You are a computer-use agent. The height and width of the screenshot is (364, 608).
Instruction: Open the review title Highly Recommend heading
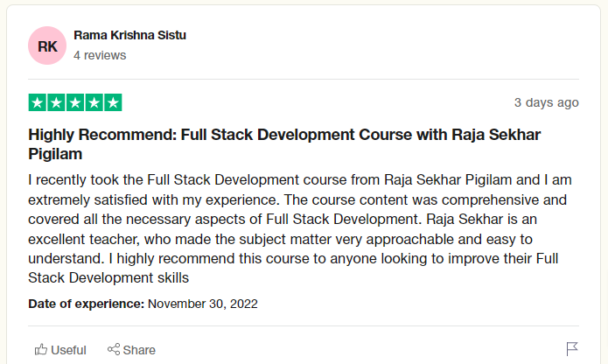pyautogui.click(x=284, y=144)
